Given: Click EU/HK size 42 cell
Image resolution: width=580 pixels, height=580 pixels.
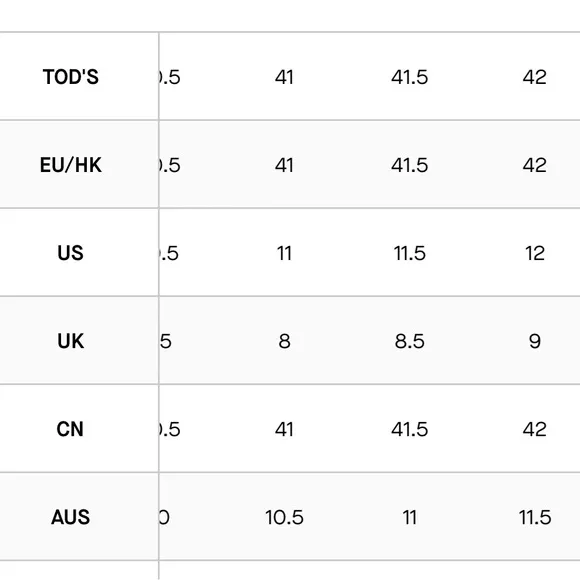Looking at the screenshot, I should tap(535, 165).
